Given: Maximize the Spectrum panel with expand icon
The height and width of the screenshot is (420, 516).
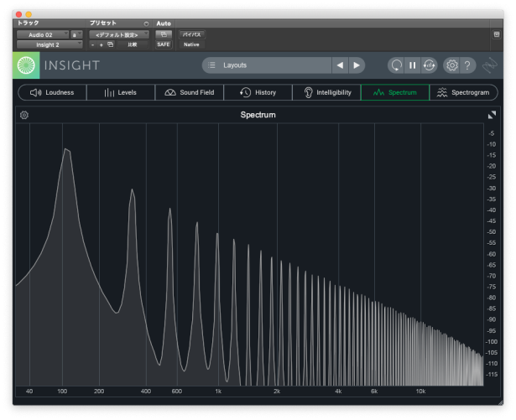Looking at the screenshot, I should 492,115.
